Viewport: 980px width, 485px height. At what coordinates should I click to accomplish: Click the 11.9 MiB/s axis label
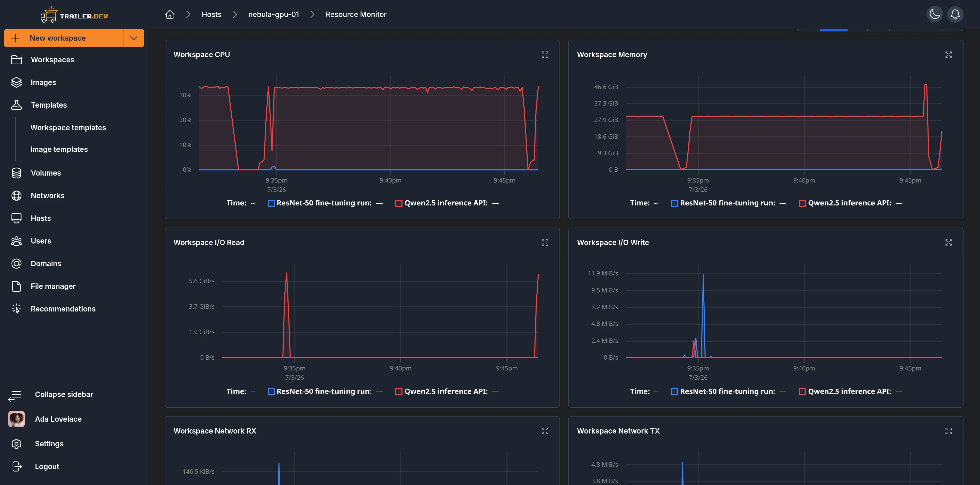[603, 273]
